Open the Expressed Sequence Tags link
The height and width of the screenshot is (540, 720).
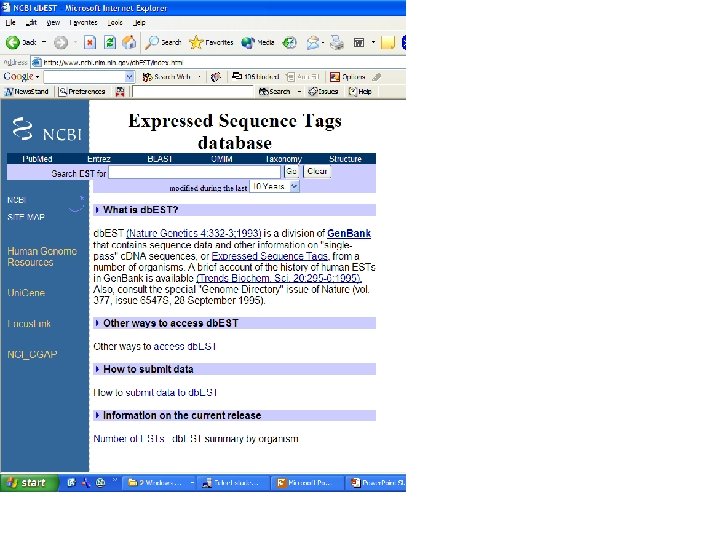click(270, 256)
